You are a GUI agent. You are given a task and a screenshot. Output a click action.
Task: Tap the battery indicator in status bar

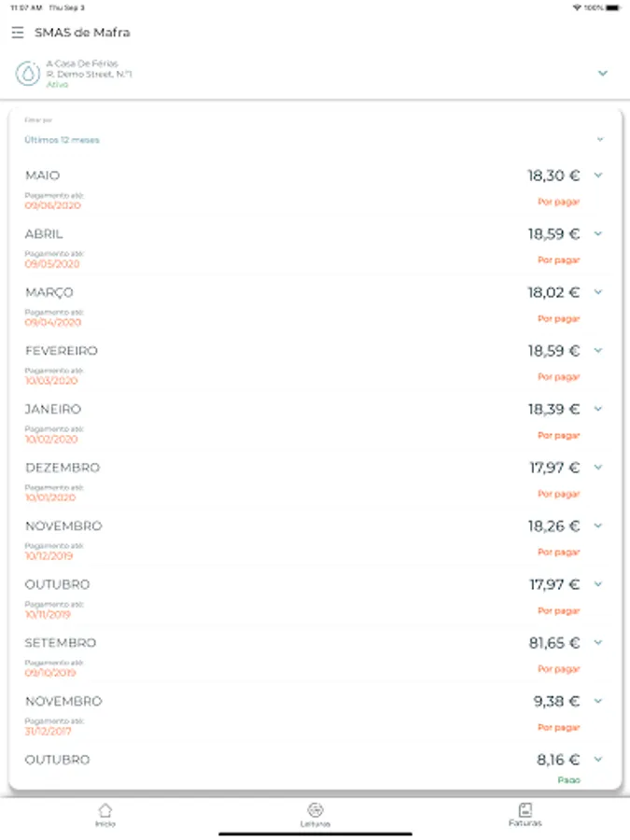point(611,7)
